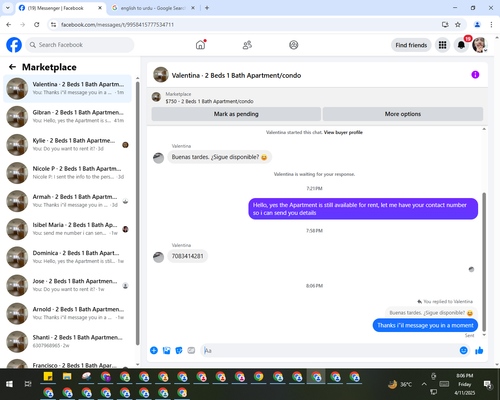Open the Chrome profile icon
500x400 pixels.
point(477,25)
